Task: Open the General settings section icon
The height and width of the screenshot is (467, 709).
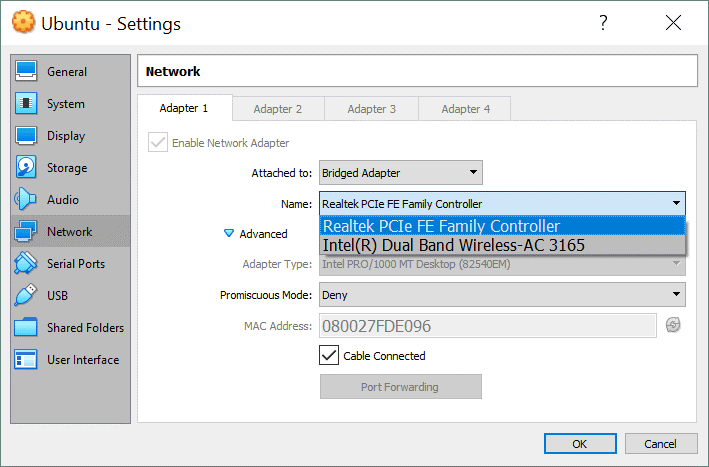Action: (x=27, y=72)
